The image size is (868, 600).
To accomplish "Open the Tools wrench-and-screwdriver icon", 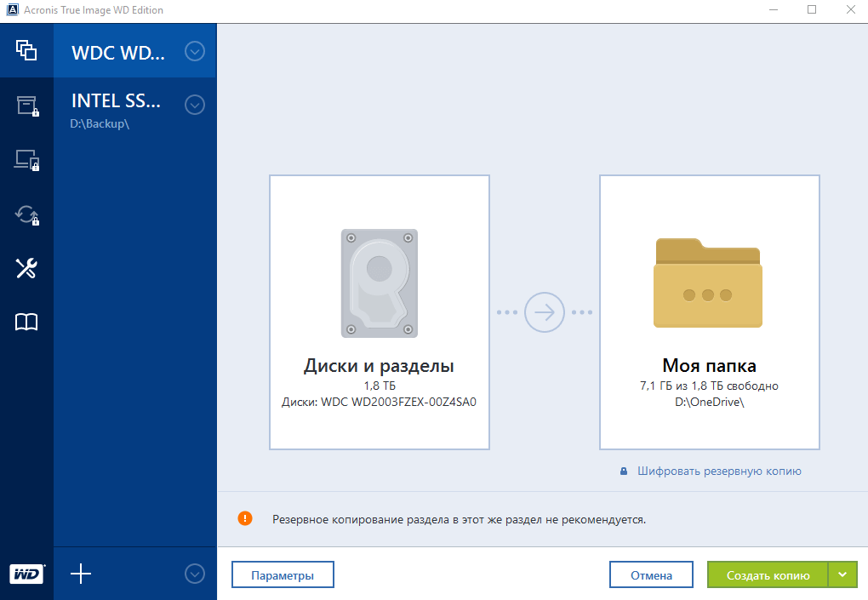I will tap(26, 268).
